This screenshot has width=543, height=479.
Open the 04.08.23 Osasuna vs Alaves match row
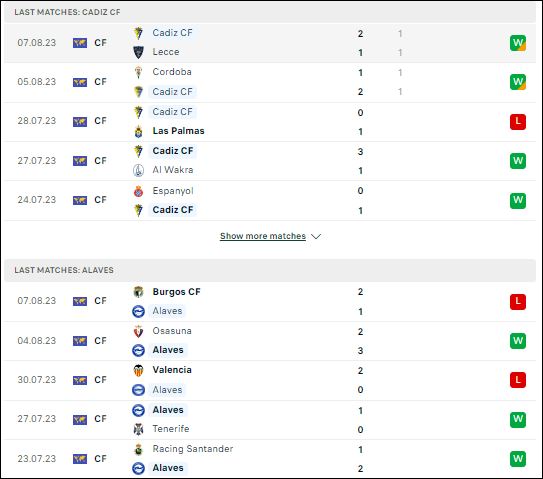[x=270, y=341]
